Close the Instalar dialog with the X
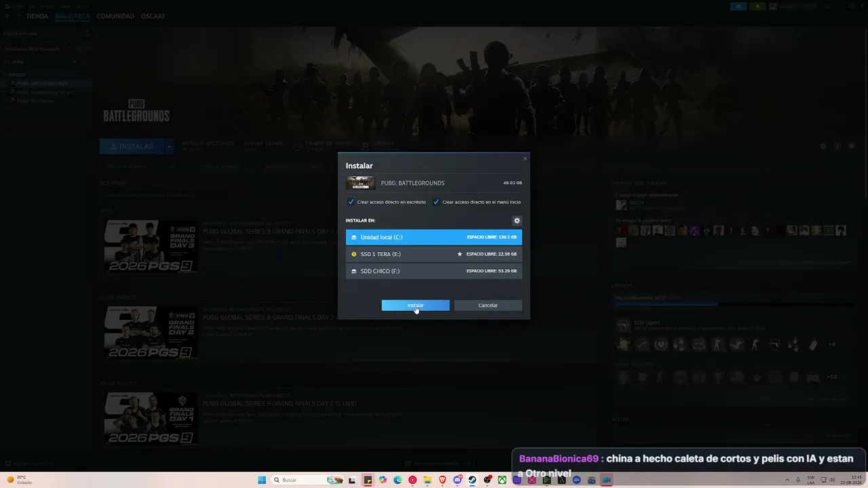The image size is (868, 488). click(525, 159)
